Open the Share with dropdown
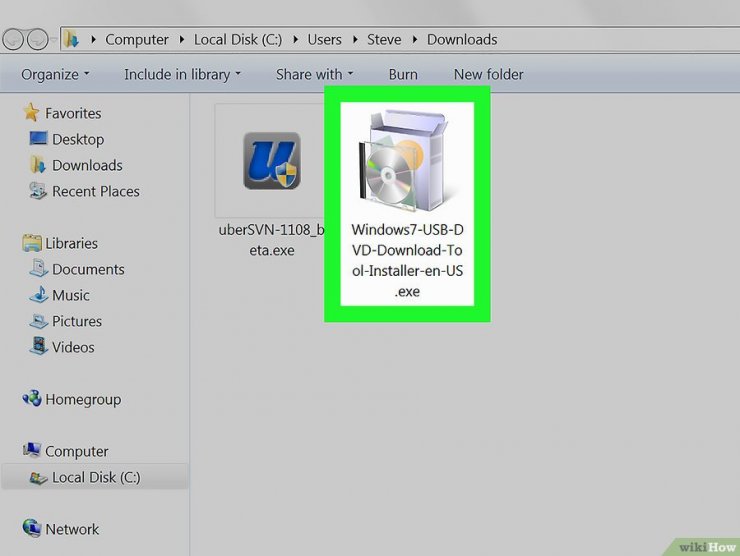This screenshot has height=556, width=740. 315,75
